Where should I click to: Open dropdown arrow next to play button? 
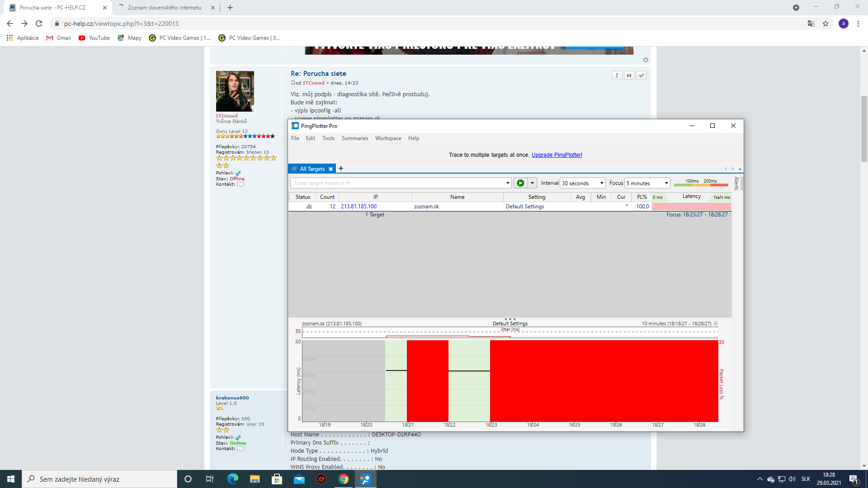532,183
